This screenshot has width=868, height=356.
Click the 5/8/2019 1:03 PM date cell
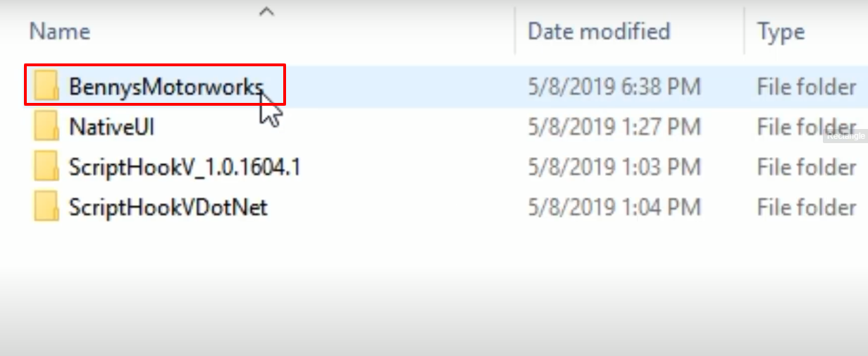(614, 167)
